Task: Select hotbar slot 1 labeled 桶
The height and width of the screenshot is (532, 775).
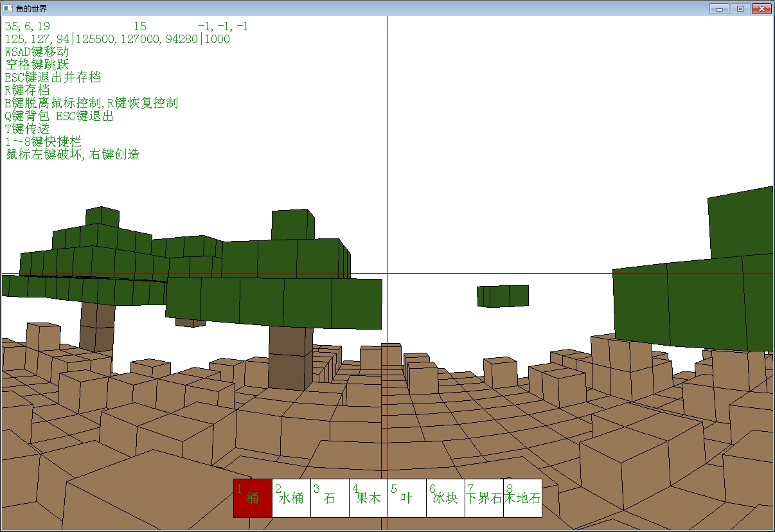Action: [253, 498]
